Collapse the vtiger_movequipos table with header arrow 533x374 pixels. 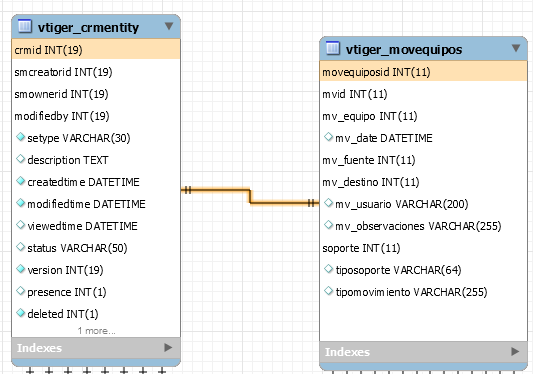tap(516, 48)
